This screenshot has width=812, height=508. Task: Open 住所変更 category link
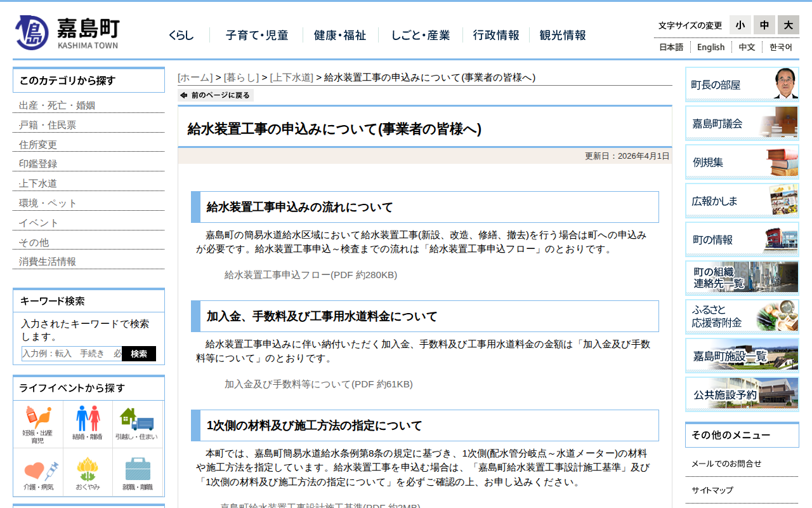tap(38, 145)
